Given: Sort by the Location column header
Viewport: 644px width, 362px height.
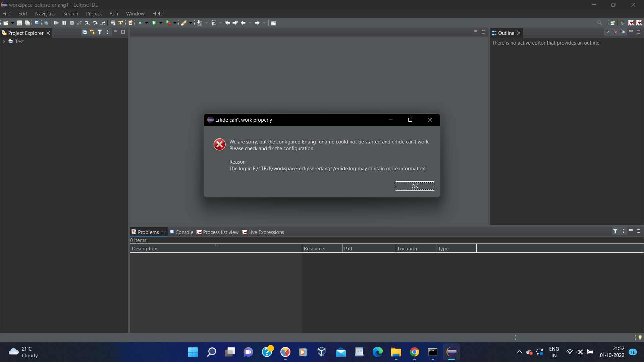Looking at the screenshot, I should [x=416, y=248].
